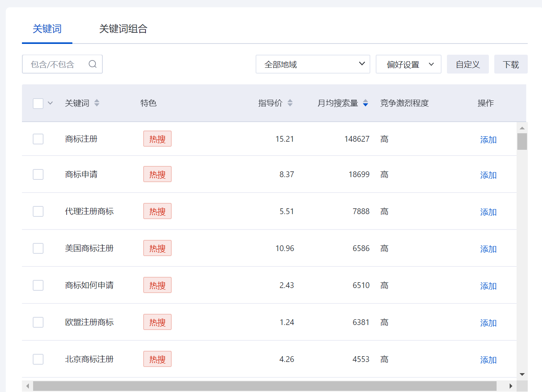Click 添加 for 美国商标注册

point(488,249)
